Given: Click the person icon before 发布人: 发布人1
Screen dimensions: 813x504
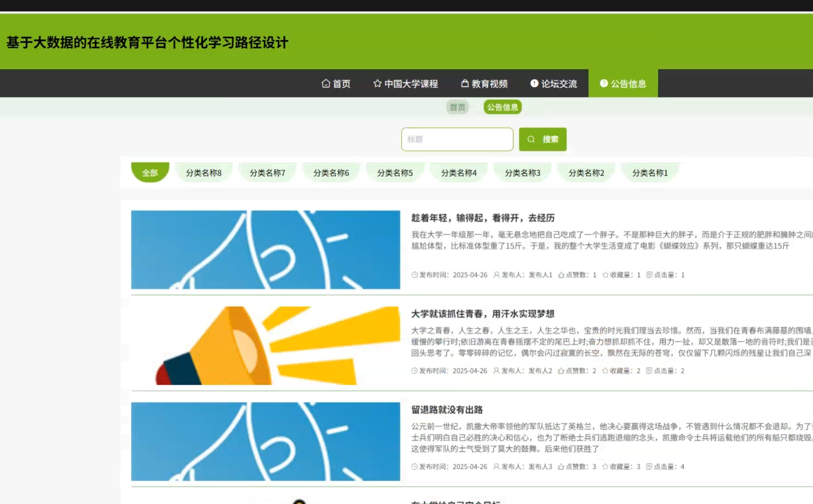Looking at the screenshot, I should [496, 275].
